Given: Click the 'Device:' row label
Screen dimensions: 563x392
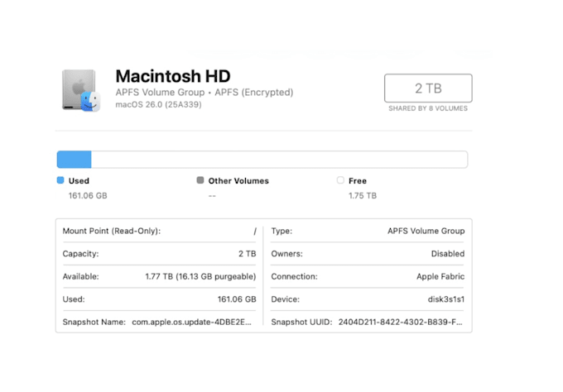Looking at the screenshot, I should pyautogui.click(x=285, y=299).
